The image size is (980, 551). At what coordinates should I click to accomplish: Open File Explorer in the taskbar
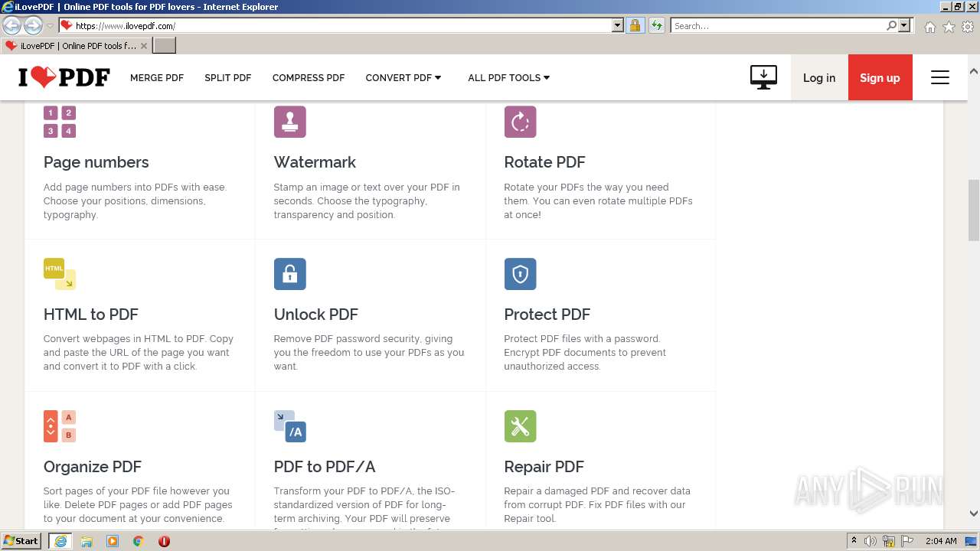[87, 541]
